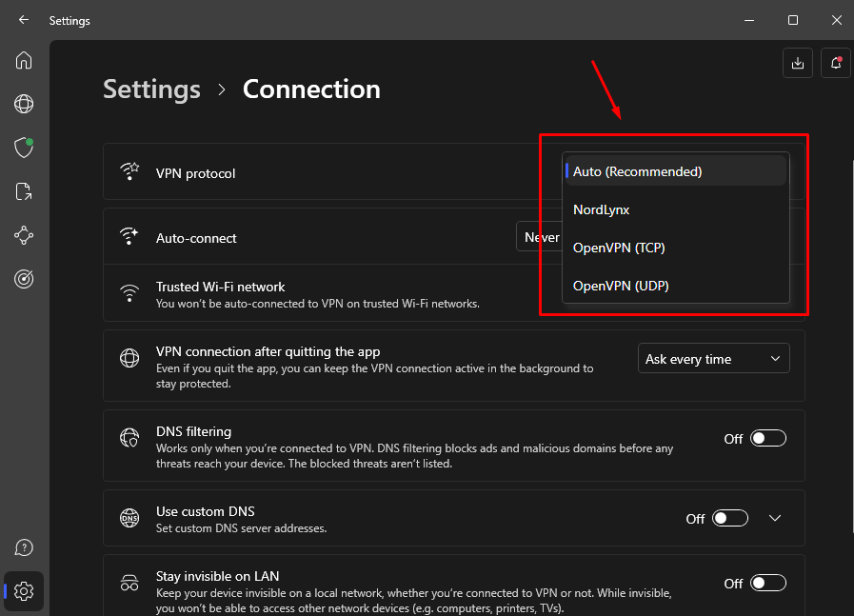Open the help chat bubble icon
Viewport: 854px width, 616px height.
(x=24, y=547)
